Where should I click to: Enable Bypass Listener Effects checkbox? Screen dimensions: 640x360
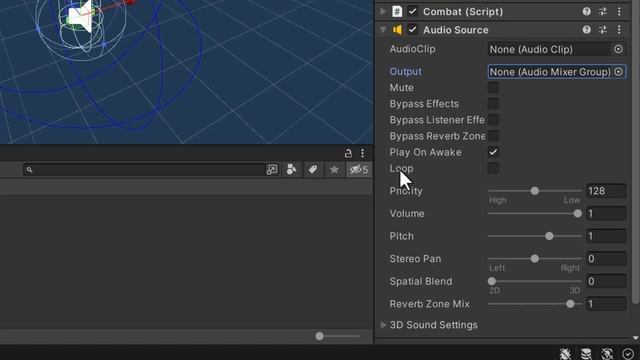point(493,120)
